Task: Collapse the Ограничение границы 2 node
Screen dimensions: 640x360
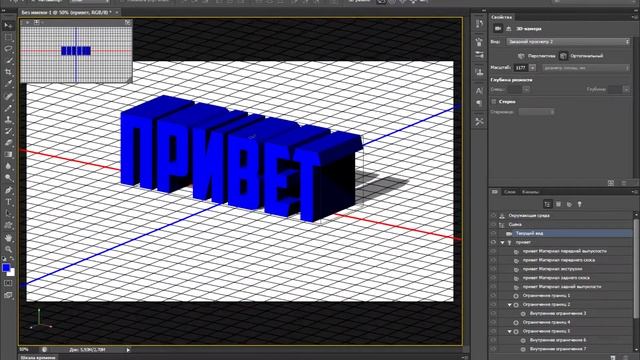Action: click(x=509, y=304)
